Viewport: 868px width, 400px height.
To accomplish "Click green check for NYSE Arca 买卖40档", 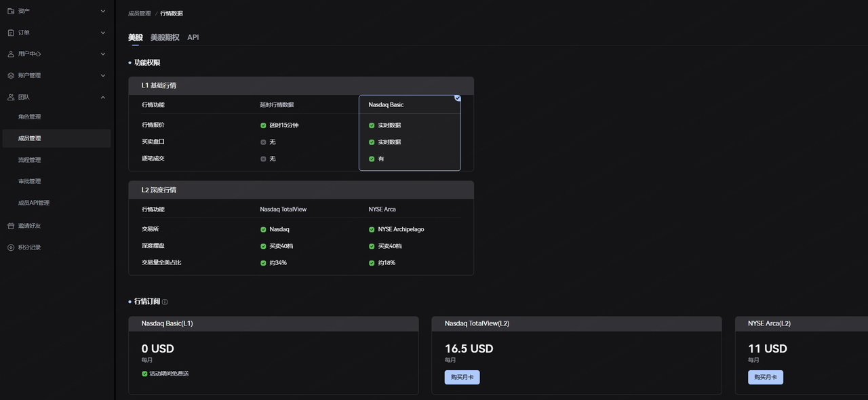I will click(372, 246).
